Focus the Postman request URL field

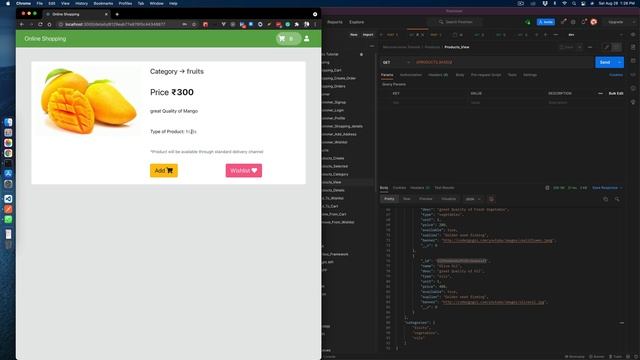pos(502,62)
